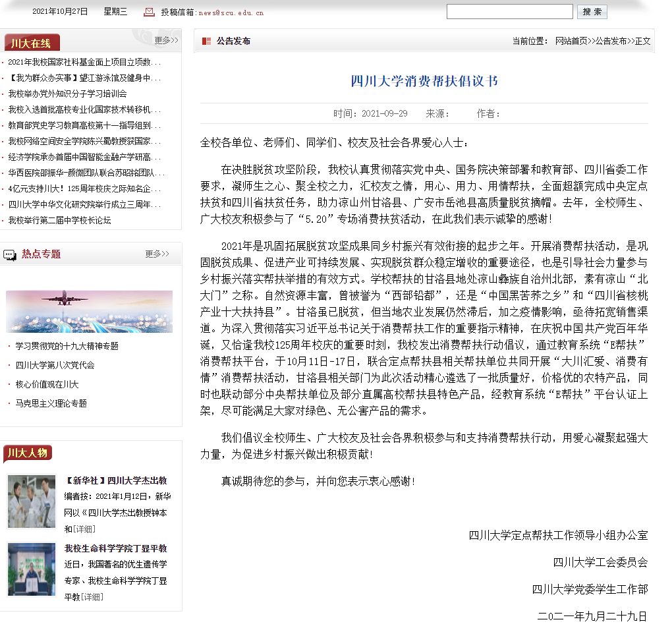Click the red 公告发布 section icon
The height and width of the screenshot is (630, 672).
pyautogui.click(x=206, y=41)
